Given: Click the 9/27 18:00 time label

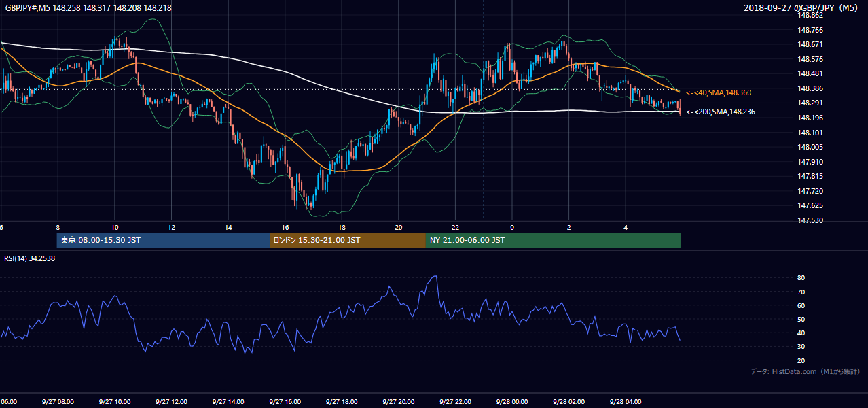Looking at the screenshot, I should click(x=342, y=401).
